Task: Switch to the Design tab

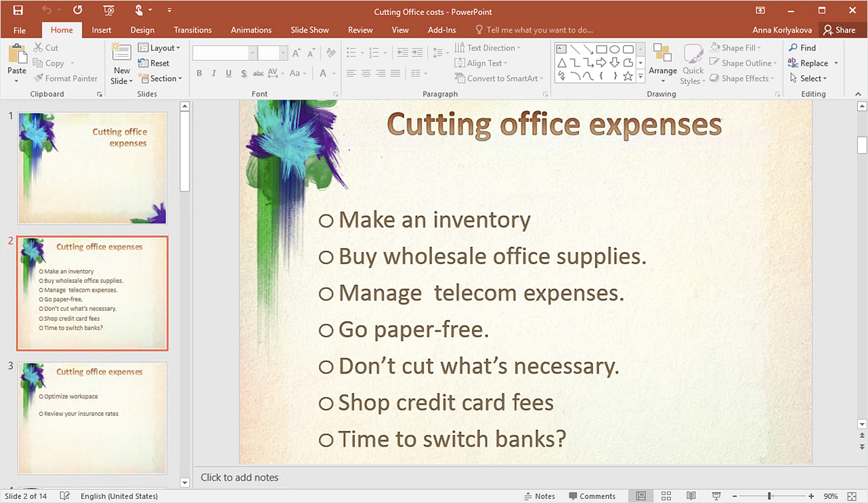Action: coord(142,30)
